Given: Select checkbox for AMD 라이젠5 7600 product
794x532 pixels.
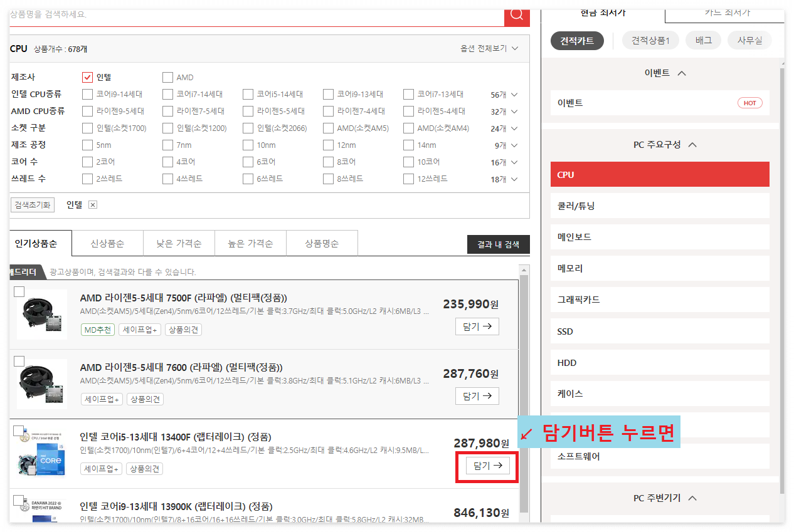Looking at the screenshot, I should (19, 361).
